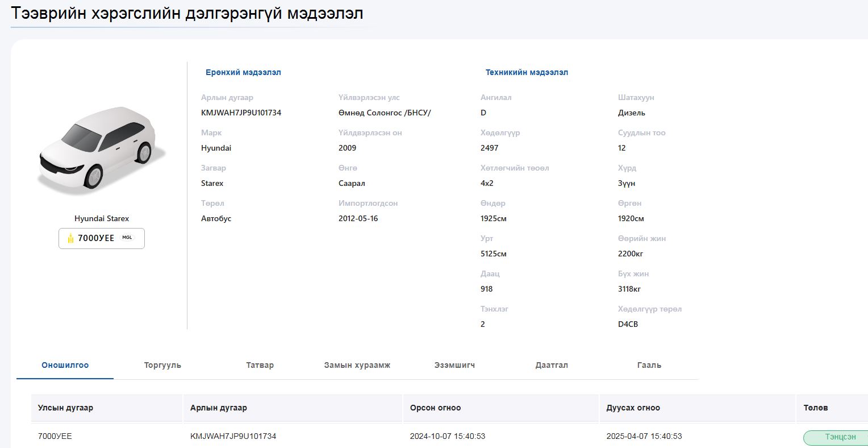This screenshot has width=868, height=448.
Task: Click the D4CB engine type value
Action: (628, 324)
